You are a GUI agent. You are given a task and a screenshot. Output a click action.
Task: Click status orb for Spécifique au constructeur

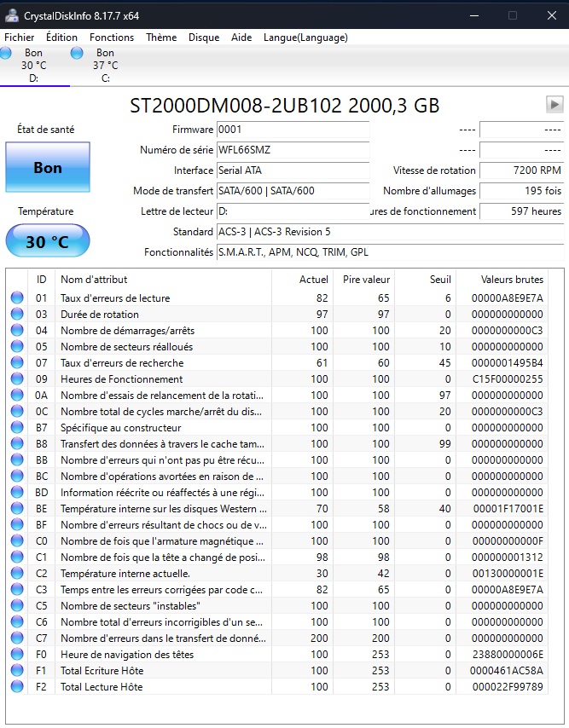tap(17, 427)
